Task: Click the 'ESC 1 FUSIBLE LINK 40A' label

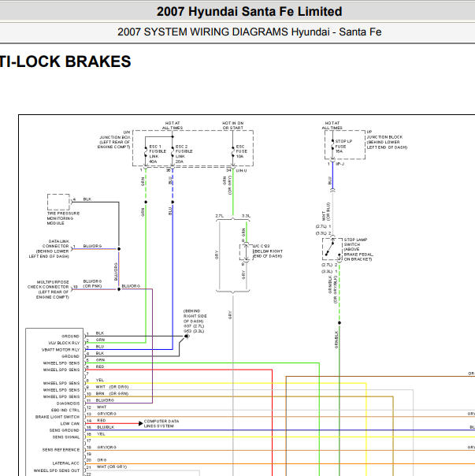Action: pyautogui.click(x=158, y=154)
